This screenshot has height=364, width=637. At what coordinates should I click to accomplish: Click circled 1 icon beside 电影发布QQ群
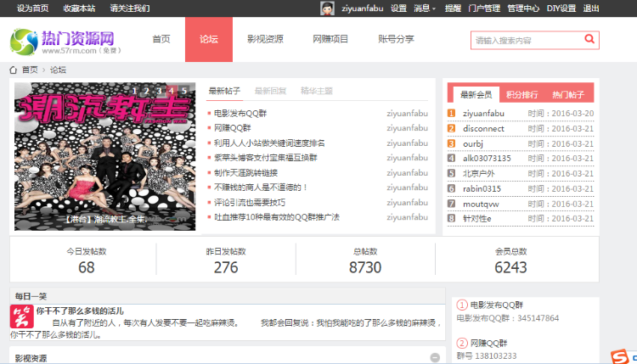pos(462,305)
